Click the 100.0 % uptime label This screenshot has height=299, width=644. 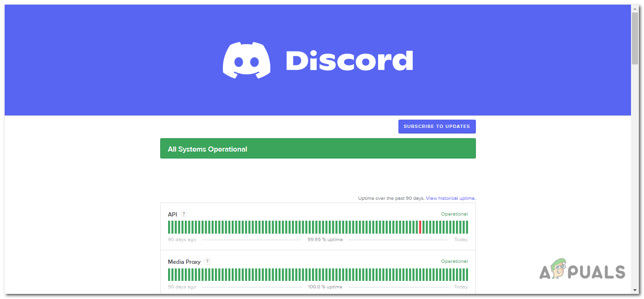click(x=325, y=286)
